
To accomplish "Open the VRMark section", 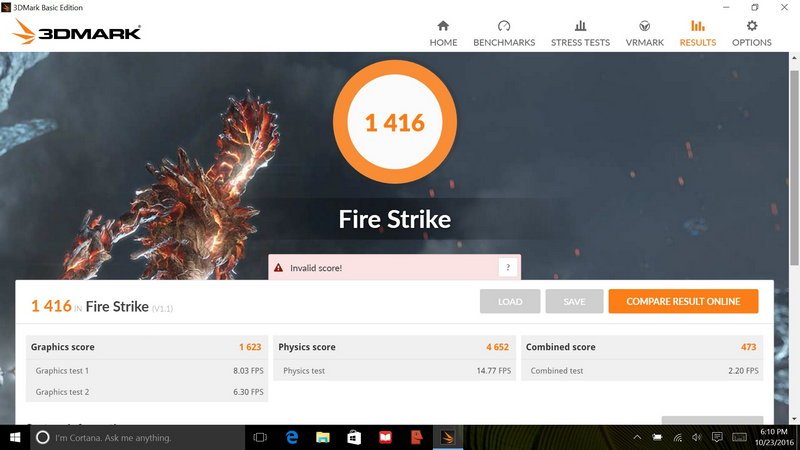I will point(645,33).
